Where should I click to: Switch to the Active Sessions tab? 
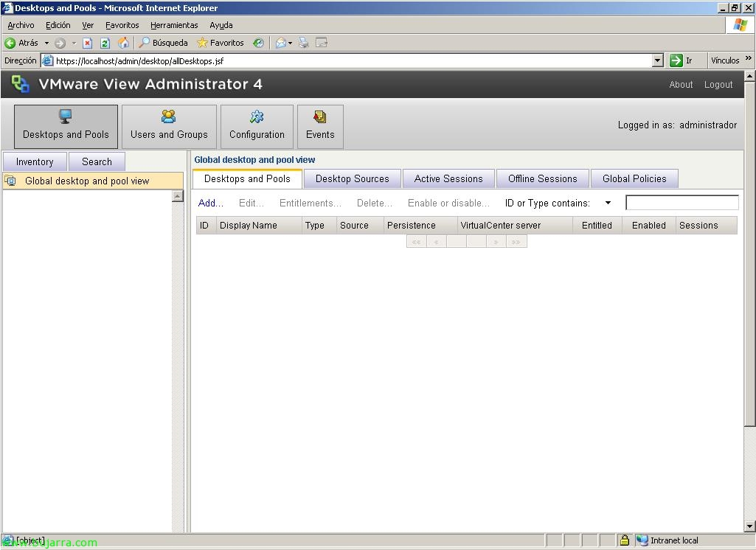click(448, 179)
